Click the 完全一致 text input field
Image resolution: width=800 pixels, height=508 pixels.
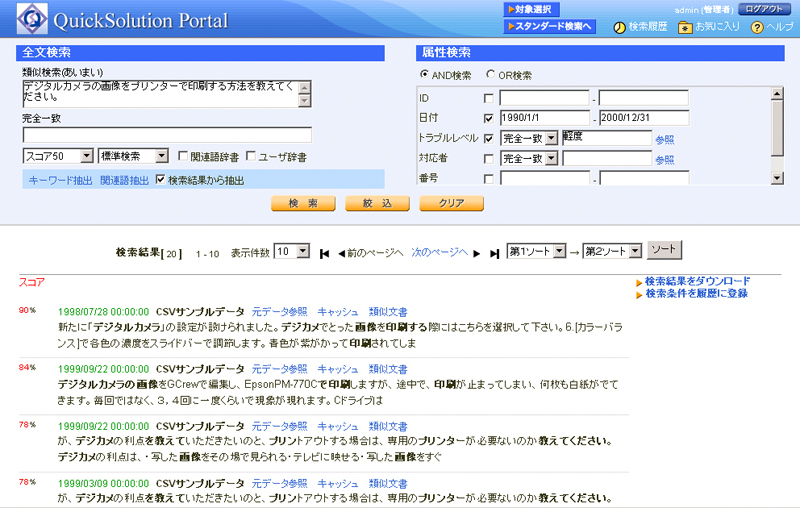(167, 135)
